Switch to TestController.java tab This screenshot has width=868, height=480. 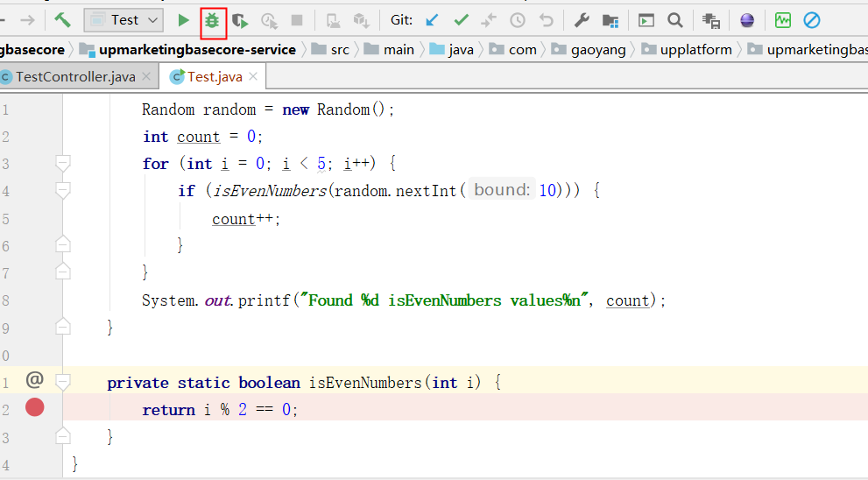75,77
